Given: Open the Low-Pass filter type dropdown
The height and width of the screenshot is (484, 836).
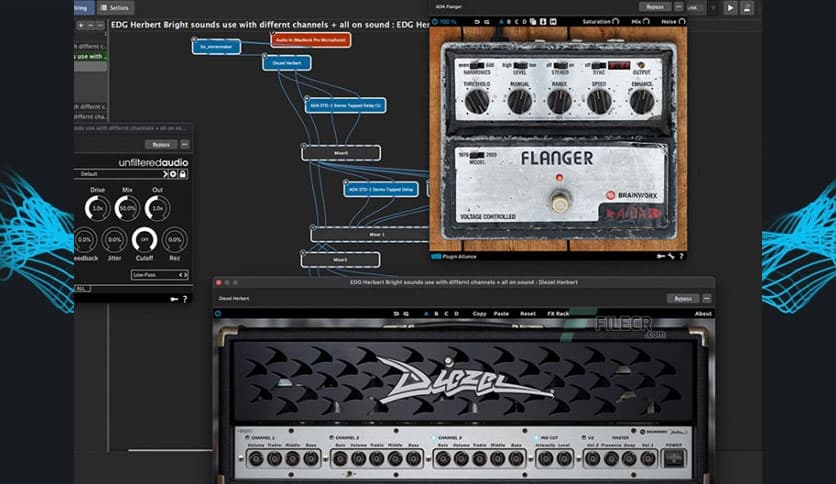Looking at the screenshot, I should 159,275.
